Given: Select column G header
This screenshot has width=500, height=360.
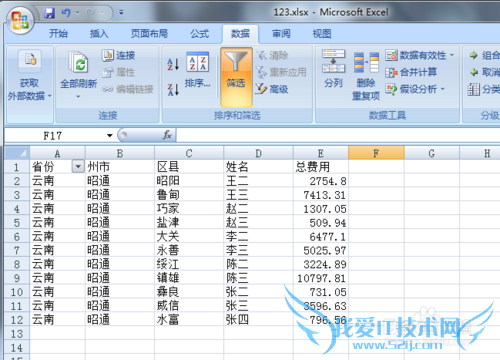Looking at the screenshot, I should (432, 153).
